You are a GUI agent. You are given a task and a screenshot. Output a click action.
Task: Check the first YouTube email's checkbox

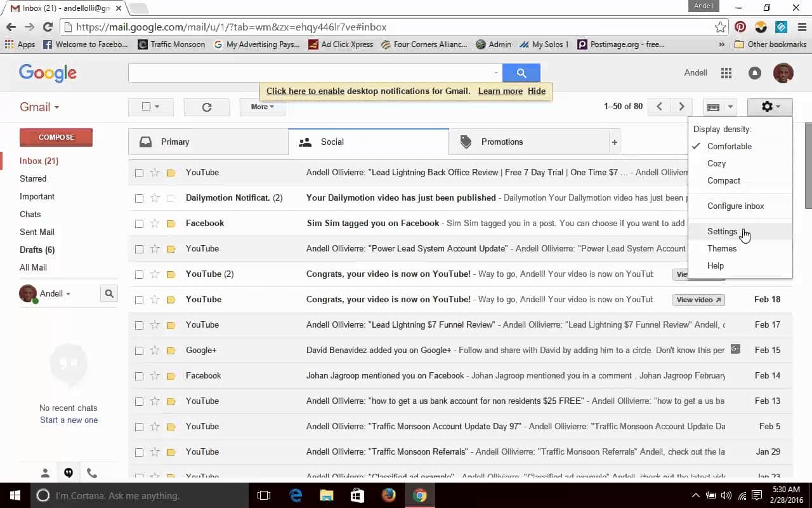(x=139, y=173)
